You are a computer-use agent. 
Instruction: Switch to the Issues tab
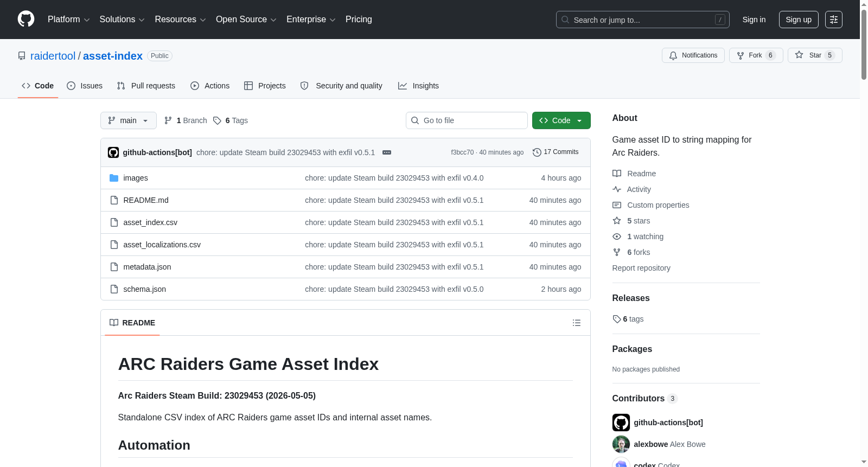(85, 86)
